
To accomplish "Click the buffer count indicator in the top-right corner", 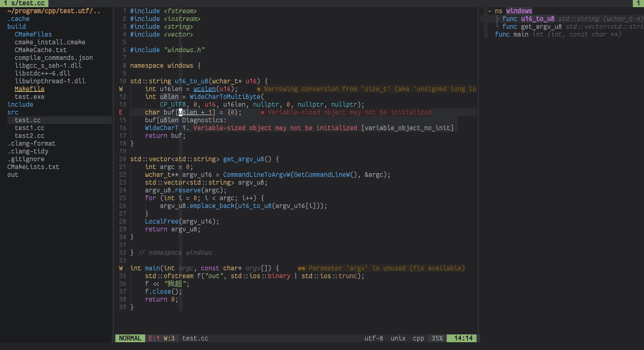I will coord(638,3).
